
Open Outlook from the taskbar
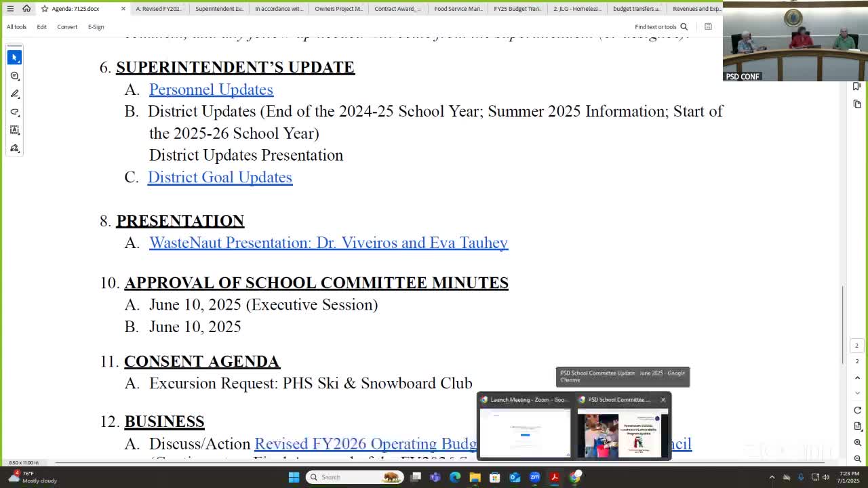tap(515, 477)
